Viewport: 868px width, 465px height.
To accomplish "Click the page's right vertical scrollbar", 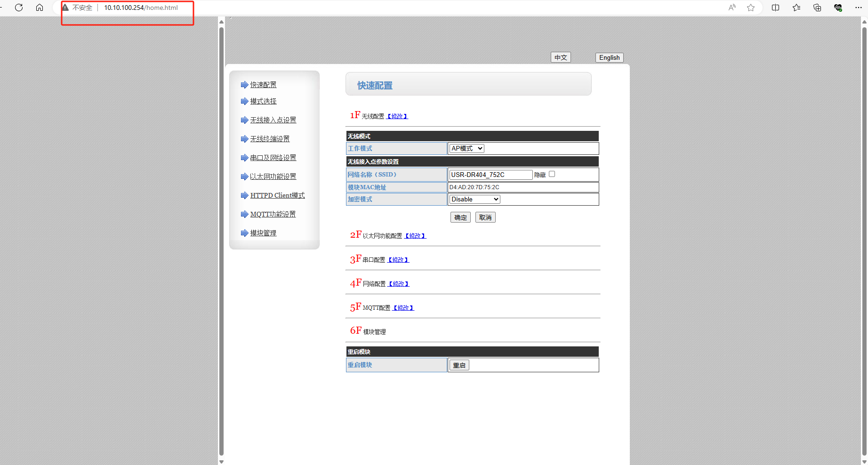I will pyautogui.click(x=864, y=235).
